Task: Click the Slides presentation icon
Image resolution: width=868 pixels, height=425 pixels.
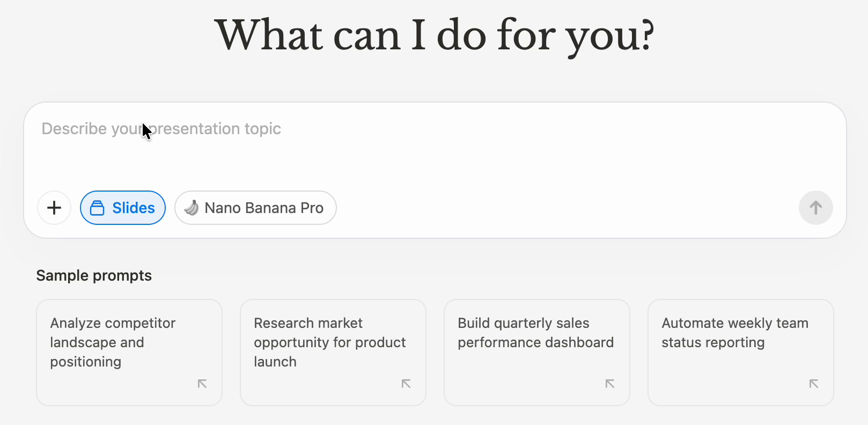Action: (97, 208)
